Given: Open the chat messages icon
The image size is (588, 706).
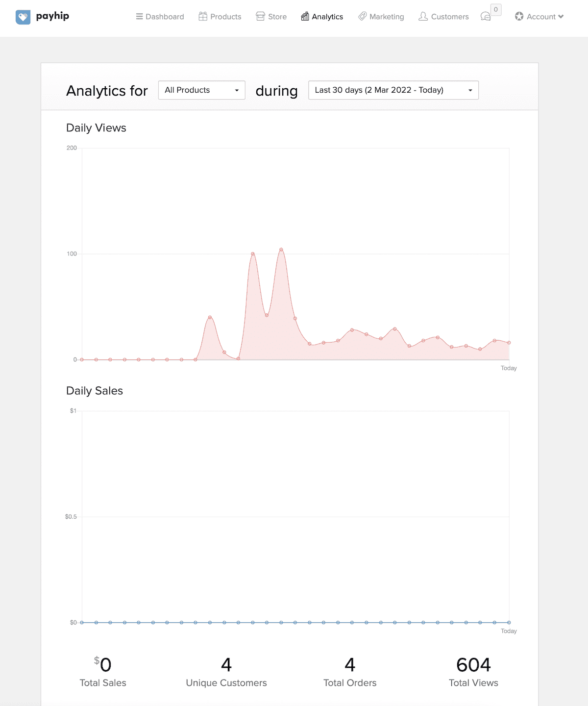Looking at the screenshot, I should point(486,17).
